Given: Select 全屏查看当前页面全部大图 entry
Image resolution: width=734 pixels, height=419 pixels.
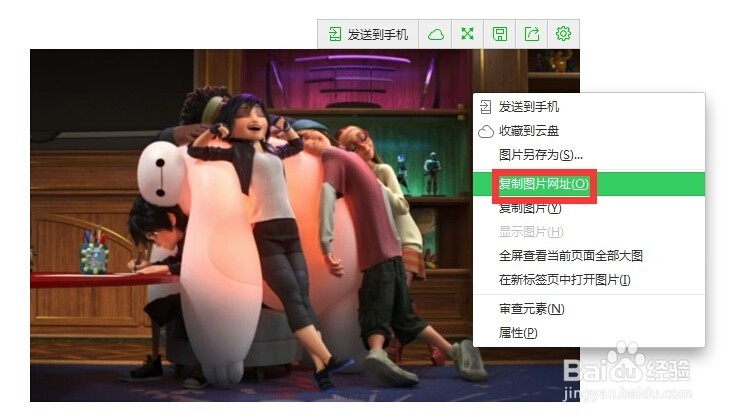Looking at the screenshot, I should (x=589, y=256).
